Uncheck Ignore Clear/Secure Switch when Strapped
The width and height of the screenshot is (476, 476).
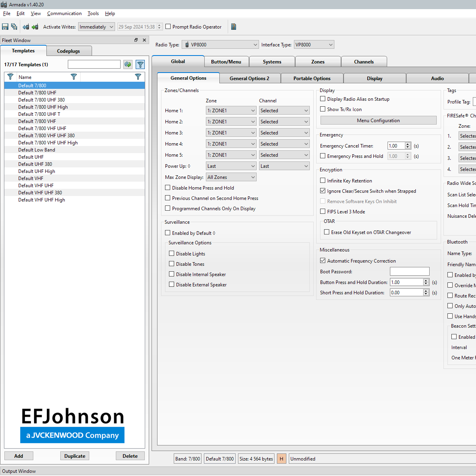(x=322, y=191)
